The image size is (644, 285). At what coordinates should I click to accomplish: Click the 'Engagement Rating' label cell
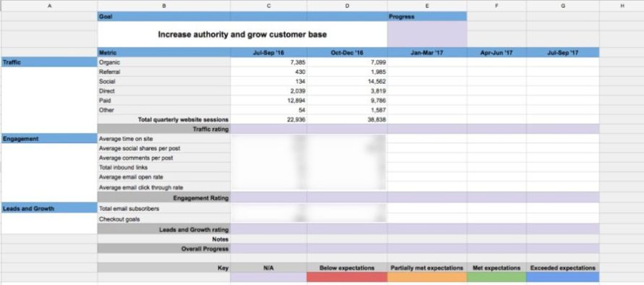[164, 197]
